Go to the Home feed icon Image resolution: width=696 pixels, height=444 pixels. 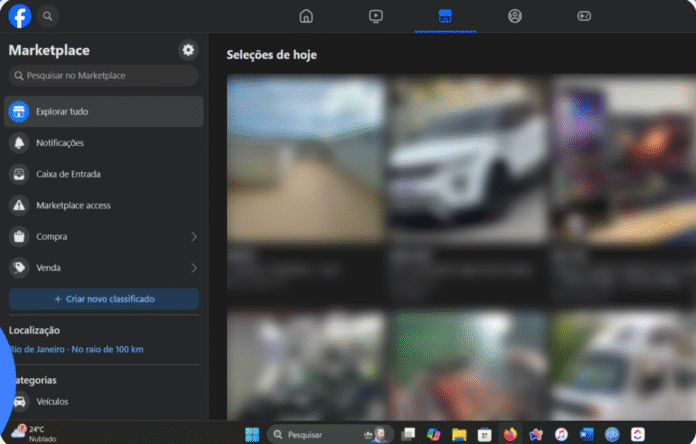[x=306, y=16]
